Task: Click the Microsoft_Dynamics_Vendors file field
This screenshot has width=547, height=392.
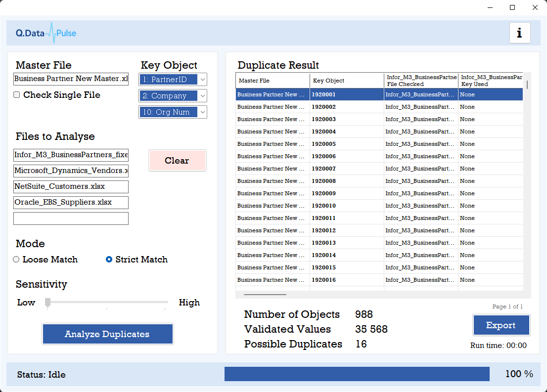Action: click(71, 171)
